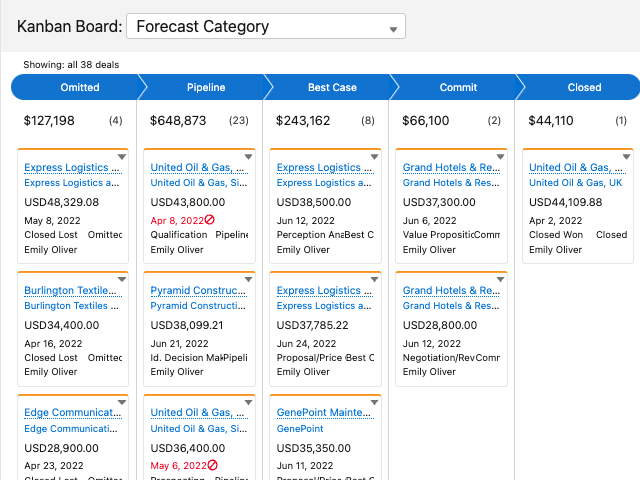Open Burlington Textiles account link
This screenshot has height=480, width=640.
[71, 306]
